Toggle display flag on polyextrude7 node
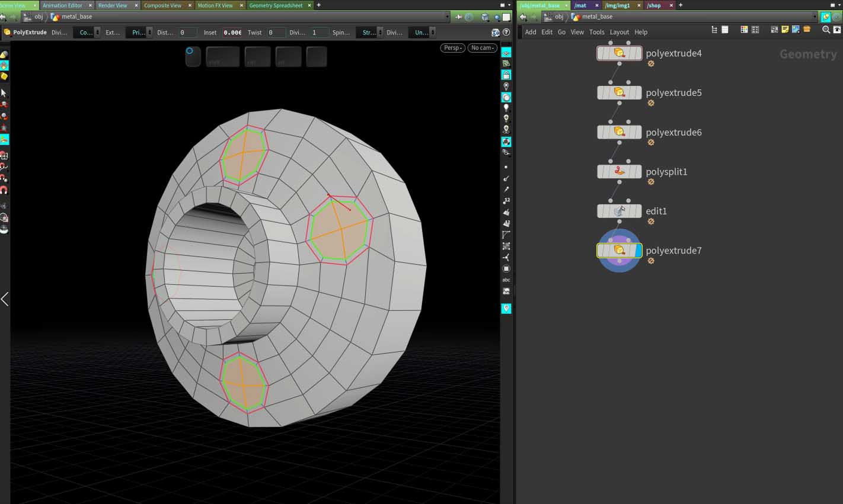Screen dimensions: 843x504 pyautogui.click(x=638, y=251)
